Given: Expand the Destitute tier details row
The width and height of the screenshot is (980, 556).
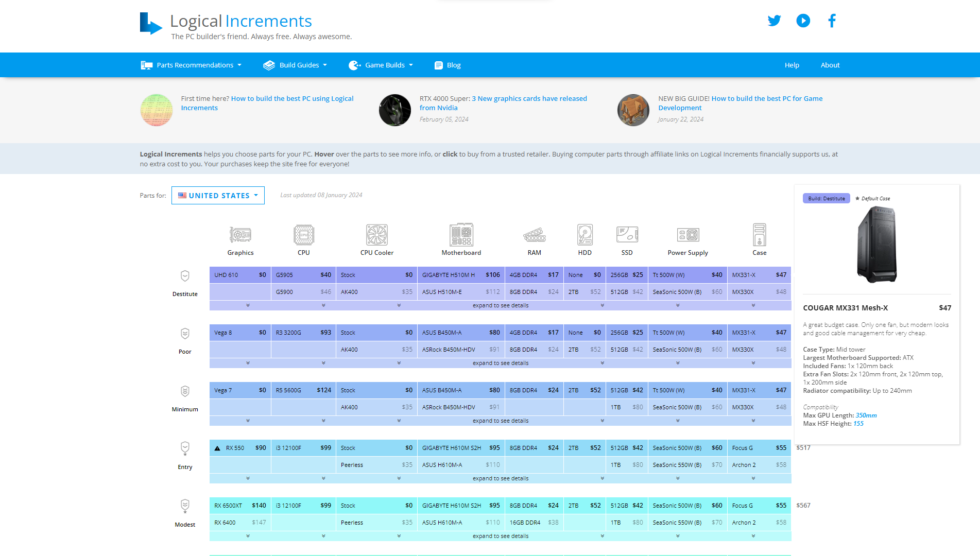Looking at the screenshot, I should (500, 306).
